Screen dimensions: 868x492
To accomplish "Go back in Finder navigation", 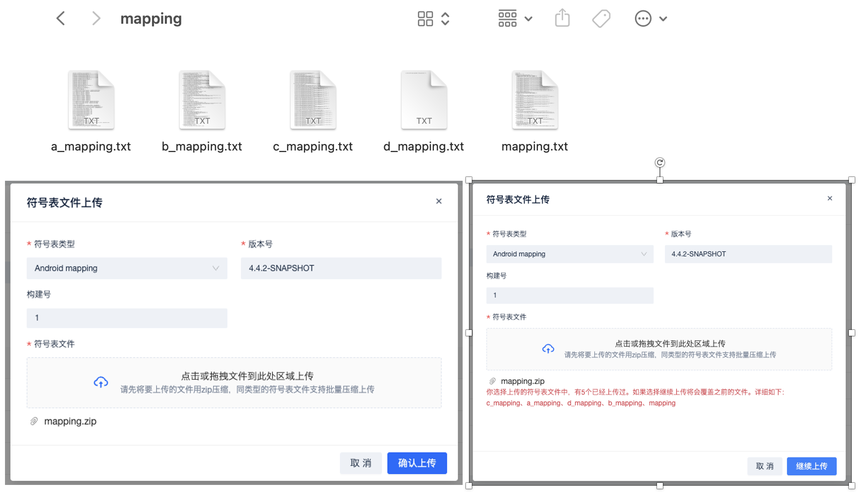I will coord(61,18).
